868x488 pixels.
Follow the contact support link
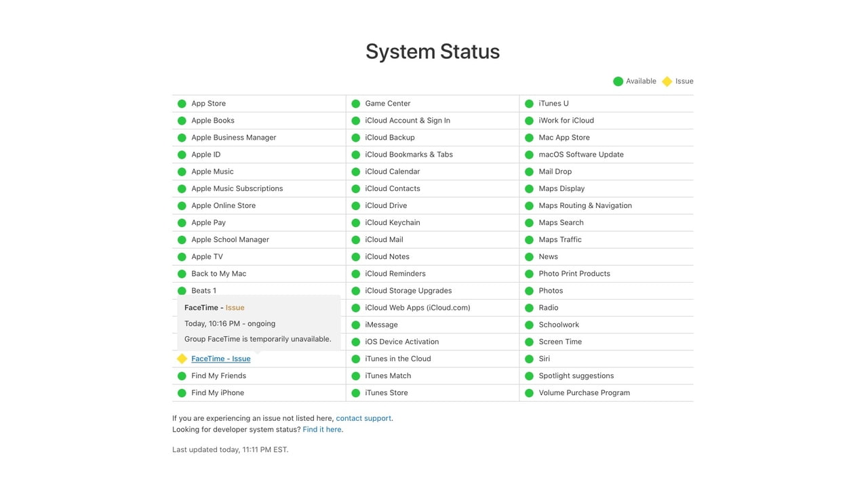363,418
